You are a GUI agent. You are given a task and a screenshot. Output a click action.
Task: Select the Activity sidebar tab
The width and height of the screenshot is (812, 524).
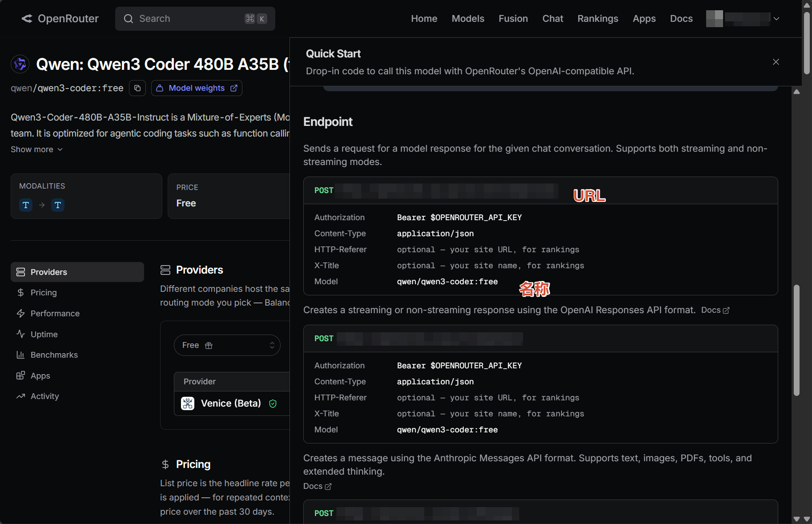click(77, 396)
